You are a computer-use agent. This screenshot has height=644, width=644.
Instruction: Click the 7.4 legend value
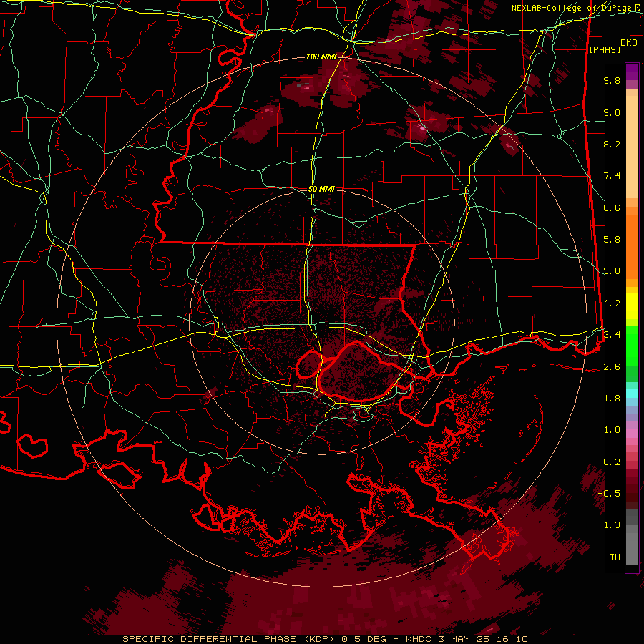coord(612,176)
